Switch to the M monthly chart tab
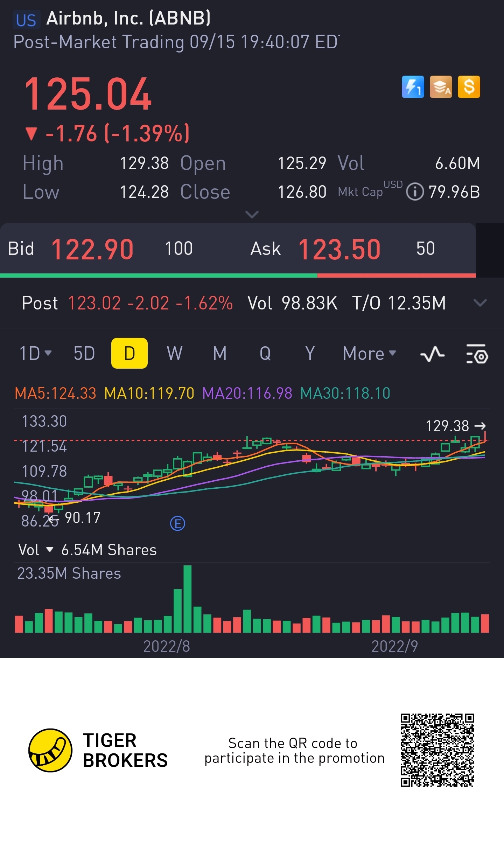Viewport: 504px width, 843px height. click(220, 353)
